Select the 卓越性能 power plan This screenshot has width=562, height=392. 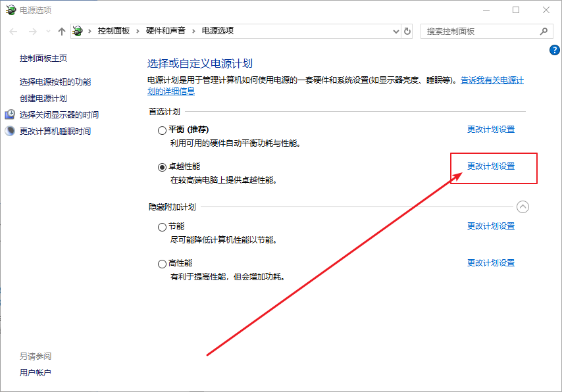pos(162,167)
